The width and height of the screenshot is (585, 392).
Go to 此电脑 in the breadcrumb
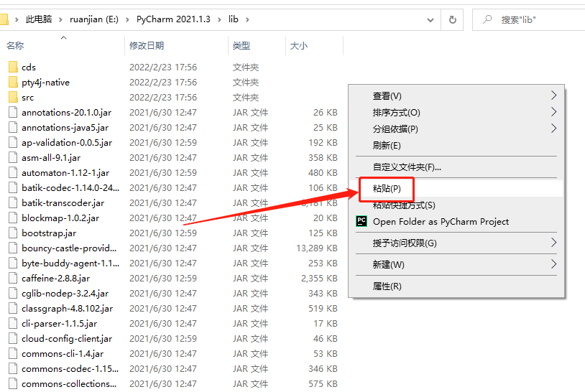39,19
